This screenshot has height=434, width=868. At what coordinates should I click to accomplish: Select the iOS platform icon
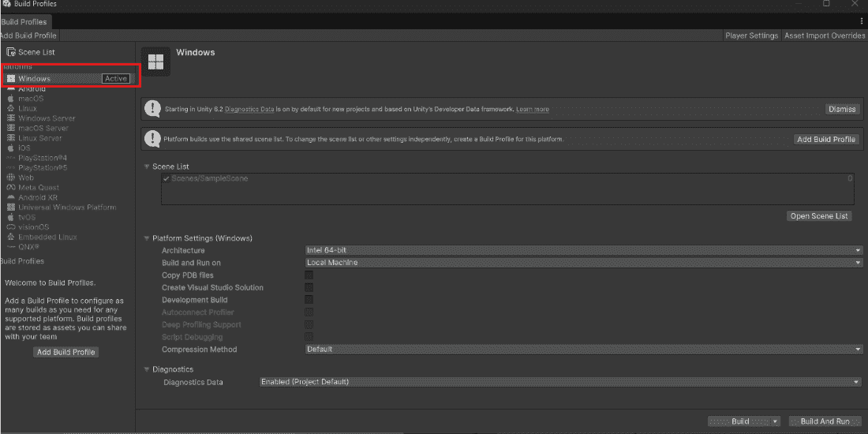[x=10, y=148]
